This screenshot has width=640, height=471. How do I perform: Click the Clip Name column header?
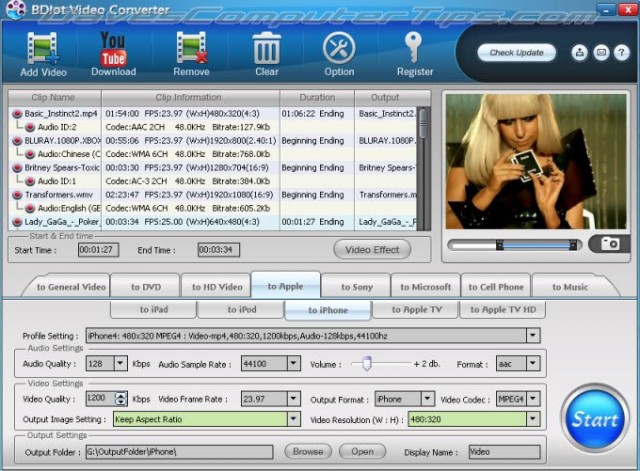(53, 98)
